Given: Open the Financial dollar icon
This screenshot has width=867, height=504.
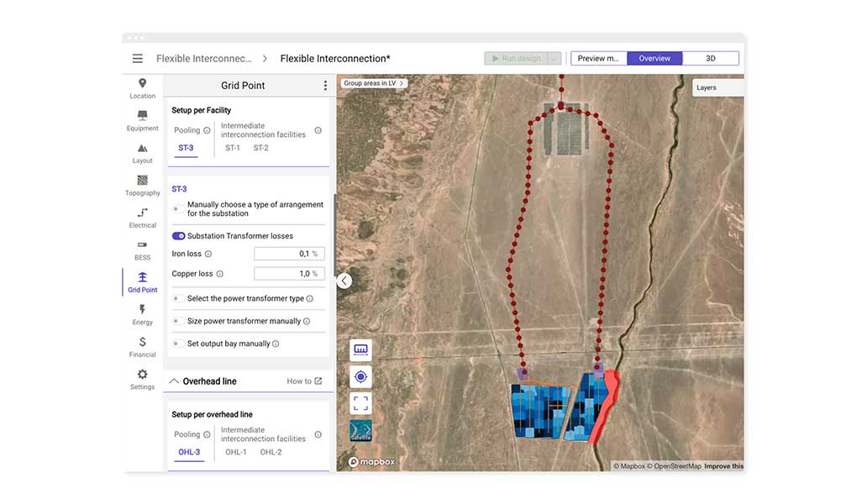Looking at the screenshot, I should [x=142, y=346].
